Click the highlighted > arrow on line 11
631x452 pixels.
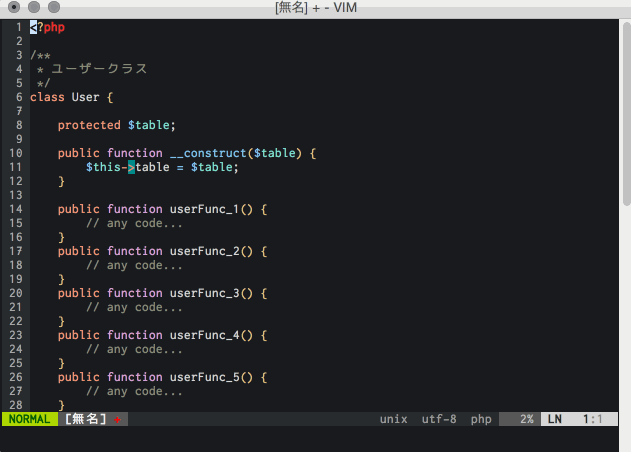click(131, 167)
